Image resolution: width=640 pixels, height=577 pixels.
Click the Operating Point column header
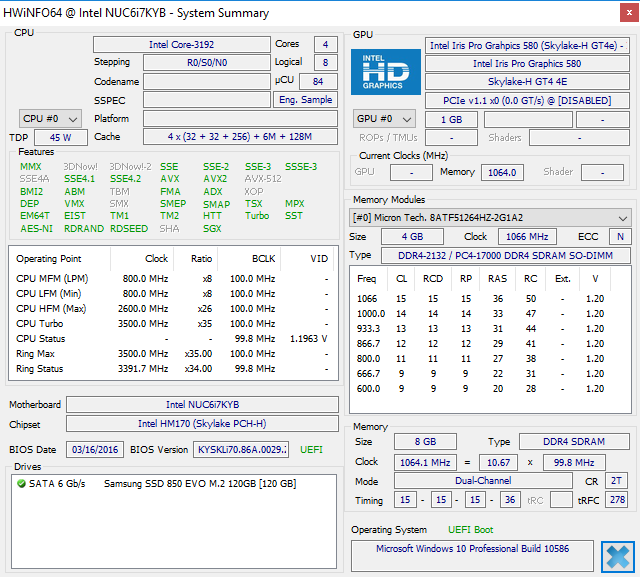pos(49,259)
